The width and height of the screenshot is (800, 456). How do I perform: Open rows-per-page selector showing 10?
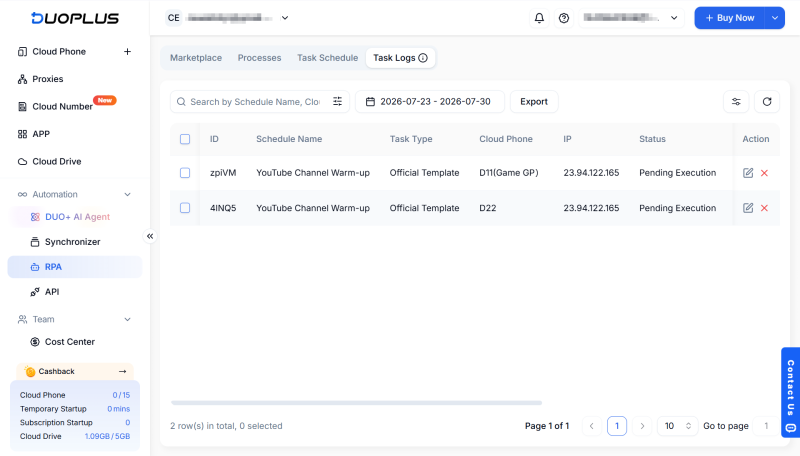pos(677,426)
